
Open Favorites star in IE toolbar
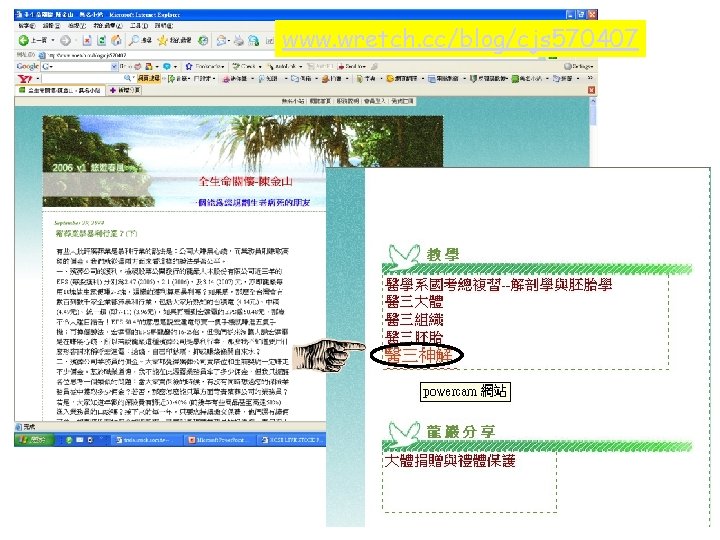point(162,40)
